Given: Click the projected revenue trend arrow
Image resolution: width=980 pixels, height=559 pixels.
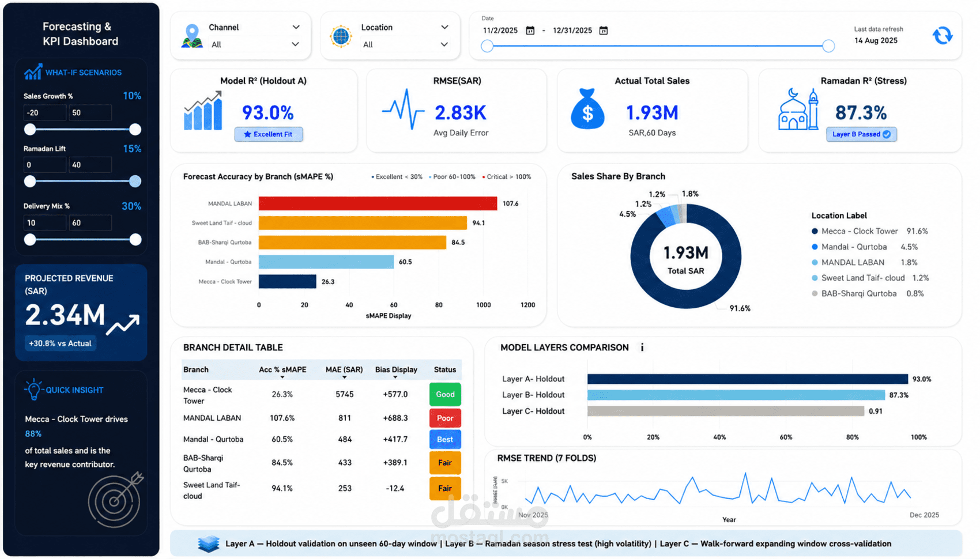Looking at the screenshot, I should (123, 324).
